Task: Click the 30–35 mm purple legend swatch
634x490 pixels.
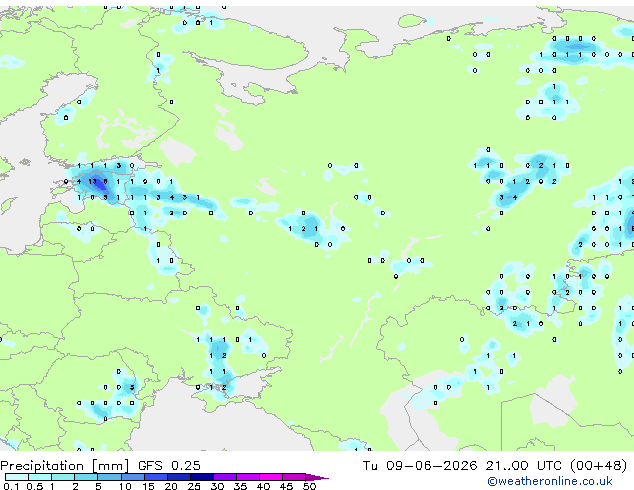Action: (x=225, y=477)
